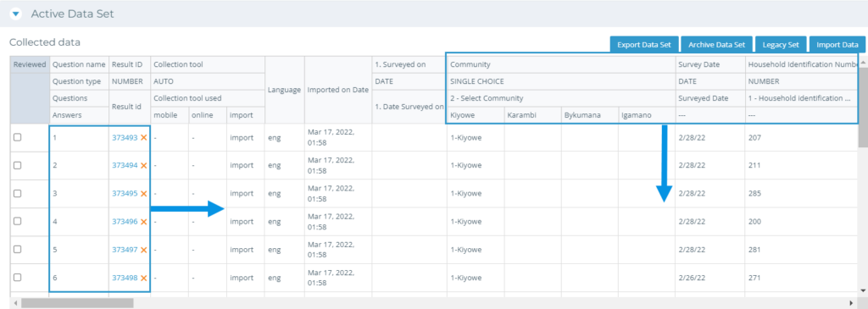Click the Karambi answer header
This screenshot has width=868, height=309.
[532, 115]
